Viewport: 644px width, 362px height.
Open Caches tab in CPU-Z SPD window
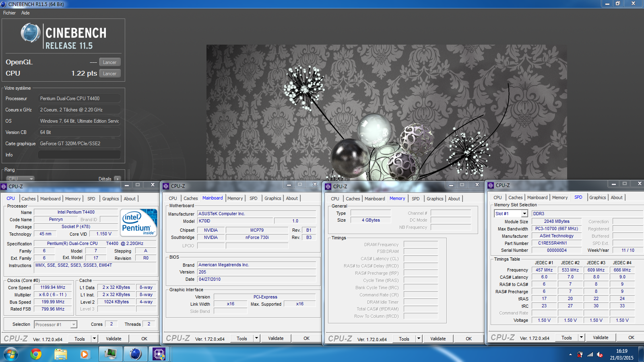pyautogui.click(x=516, y=197)
